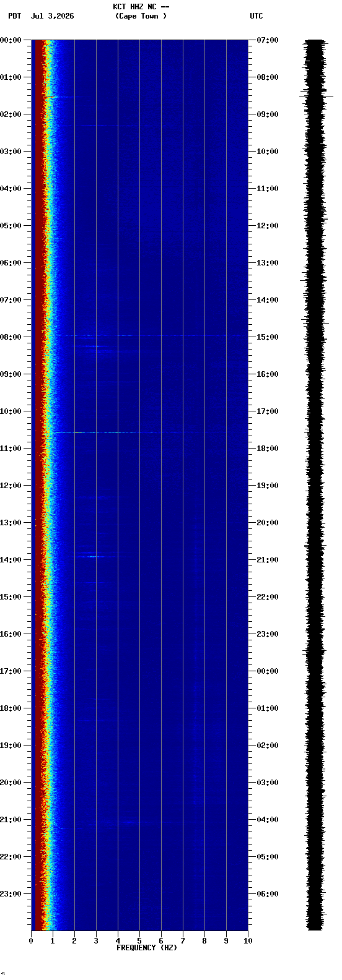Click the PDT time label '22:00'
342x980 pixels.
(11, 857)
